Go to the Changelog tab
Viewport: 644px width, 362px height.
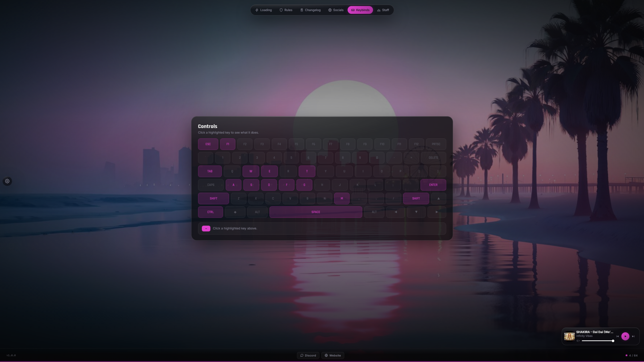pos(310,10)
